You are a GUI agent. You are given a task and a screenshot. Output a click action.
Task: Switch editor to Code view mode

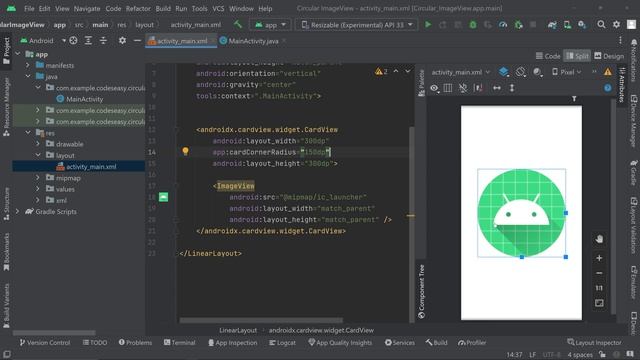(548, 56)
